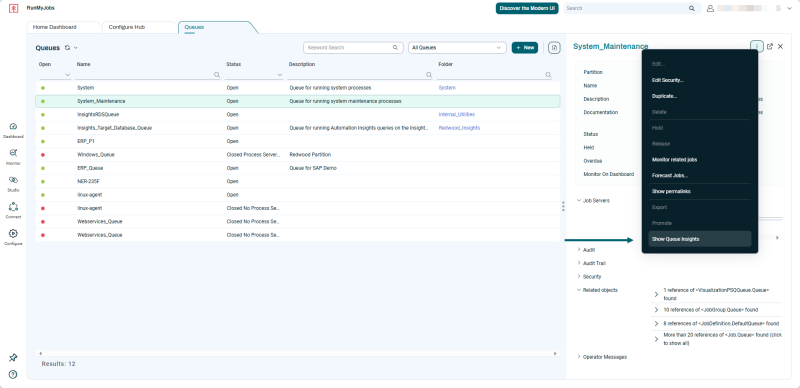Select the ERP_Queue row
This screenshot has width=800, height=388.
298,168
